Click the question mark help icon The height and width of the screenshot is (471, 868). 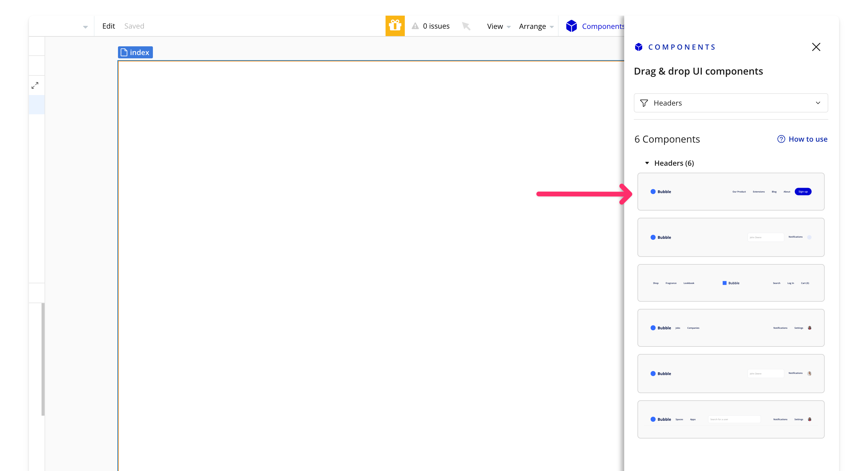point(781,139)
